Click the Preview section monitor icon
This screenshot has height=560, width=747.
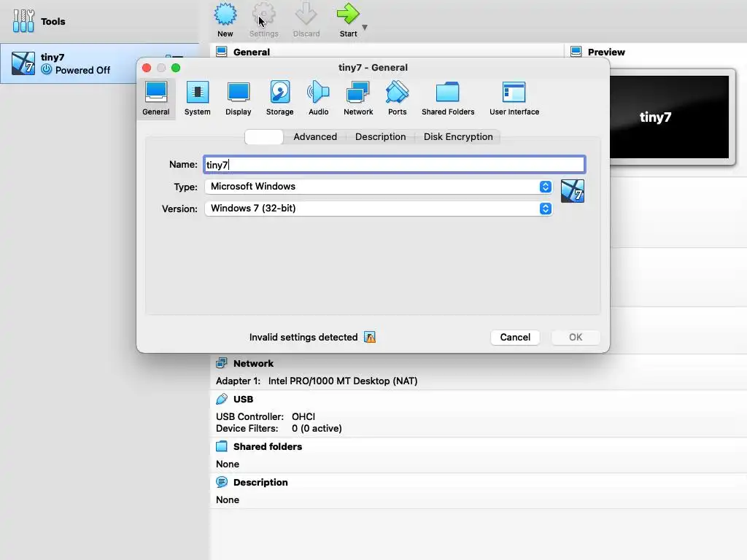click(576, 52)
